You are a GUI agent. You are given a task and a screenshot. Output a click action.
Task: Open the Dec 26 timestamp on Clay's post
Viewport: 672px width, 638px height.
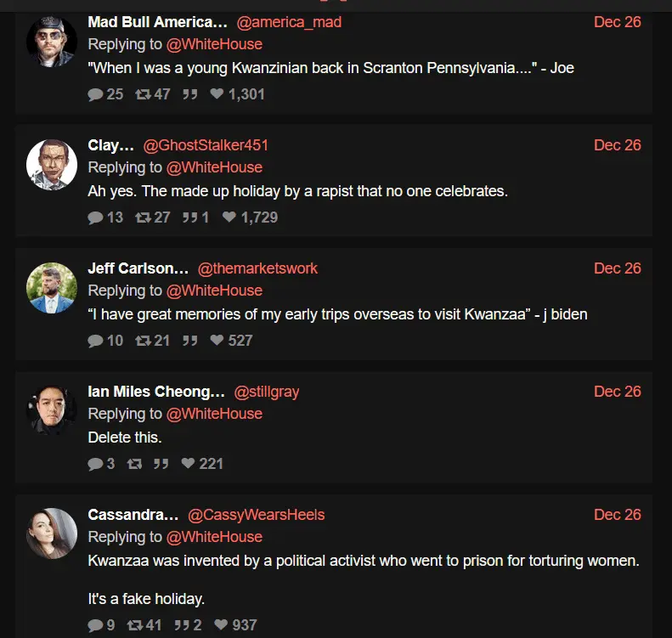618,145
